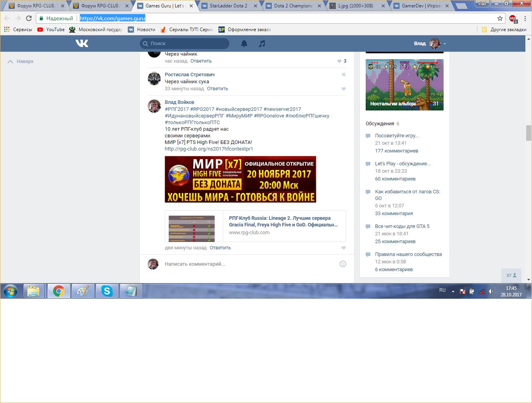
Task: Click the Chrome address bar URL
Action: pyautogui.click(x=113, y=18)
